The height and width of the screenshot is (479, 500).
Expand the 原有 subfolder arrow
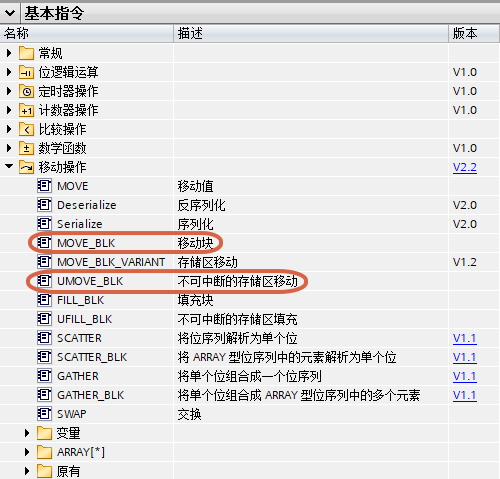[27, 471]
